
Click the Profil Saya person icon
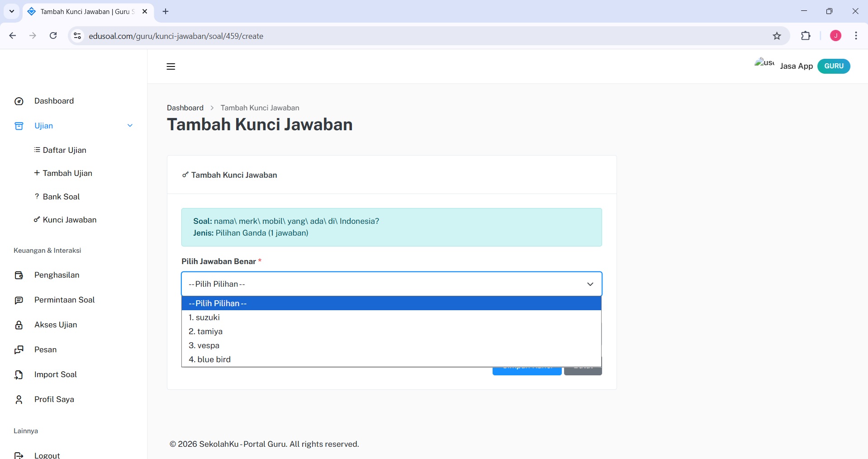click(19, 400)
